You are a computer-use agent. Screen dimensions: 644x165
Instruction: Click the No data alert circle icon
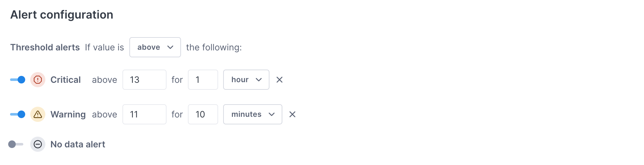[38, 144]
